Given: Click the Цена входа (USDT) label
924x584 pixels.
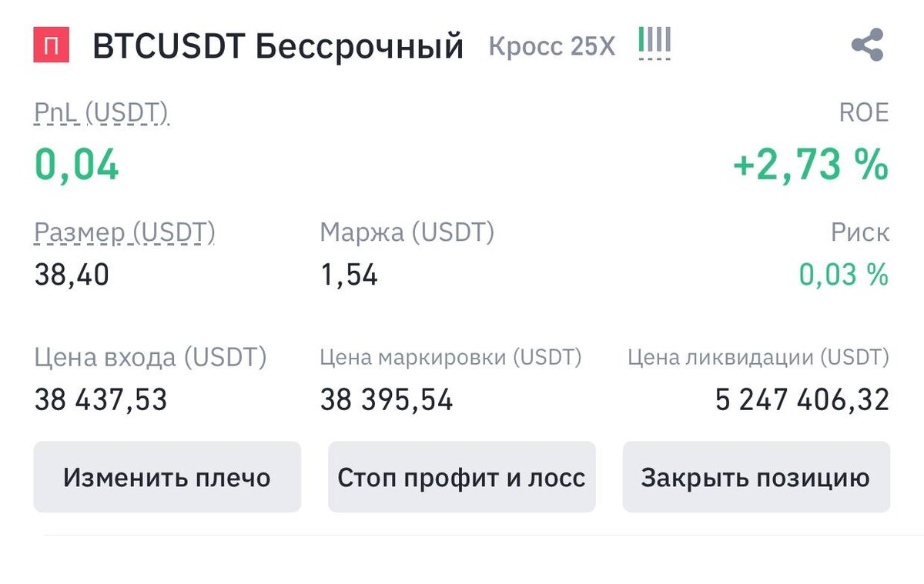Looking at the screenshot, I should (150, 357).
